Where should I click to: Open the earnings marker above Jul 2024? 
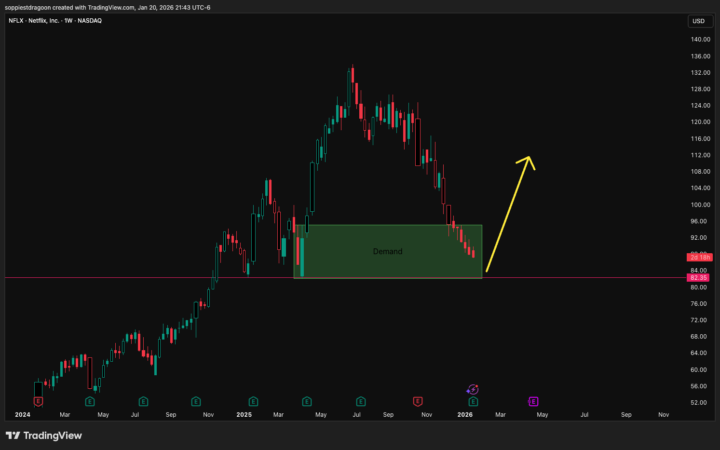[143, 402]
